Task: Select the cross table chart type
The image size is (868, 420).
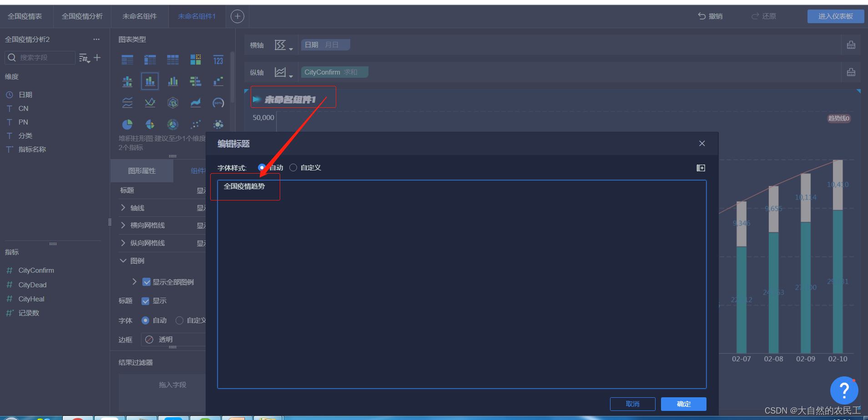Action: 150,60
